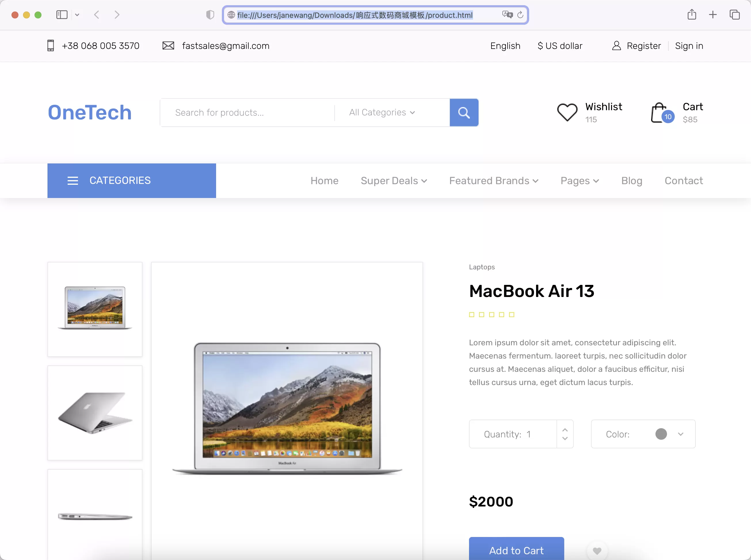Click the MacBook Air 13 title
This screenshot has width=751, height=560.
[531, 291]
